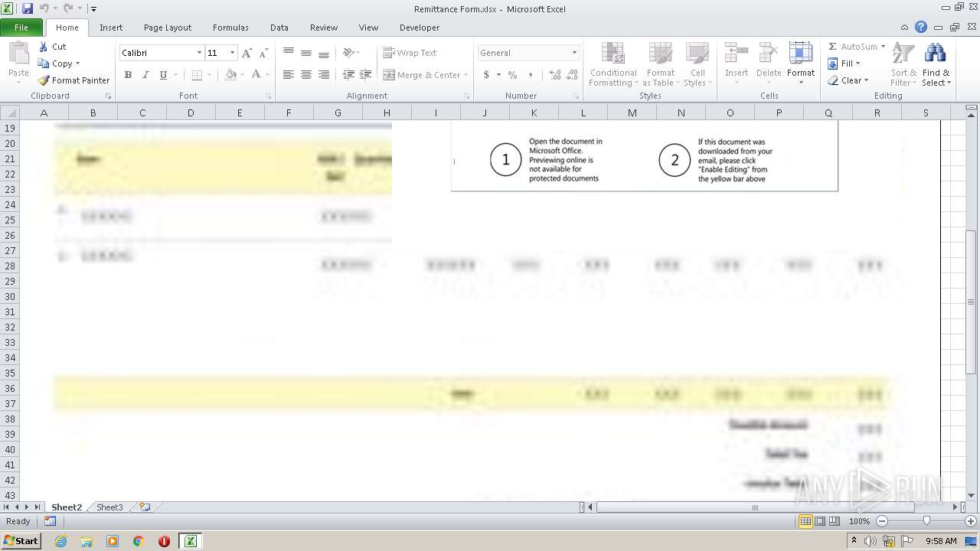
Task: Switch to the Developer tab
Action: point(420,28)
